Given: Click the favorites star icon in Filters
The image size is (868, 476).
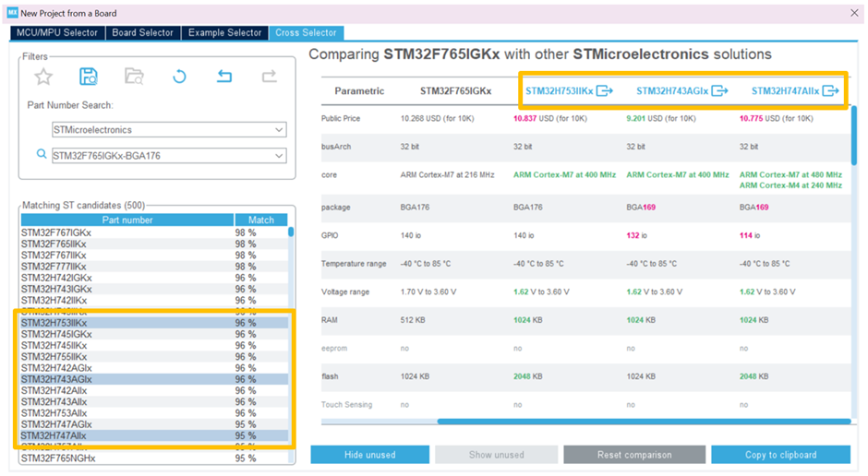Looking at the screenshot, I should (43, 77).
